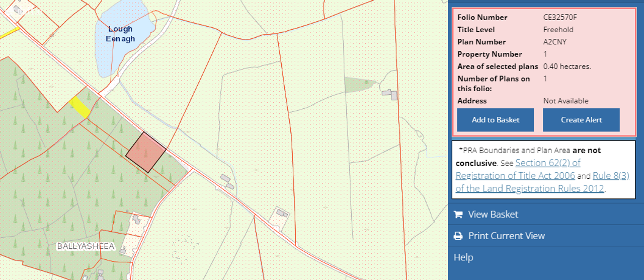Choose the Print Current View text label

click(506, 236)
